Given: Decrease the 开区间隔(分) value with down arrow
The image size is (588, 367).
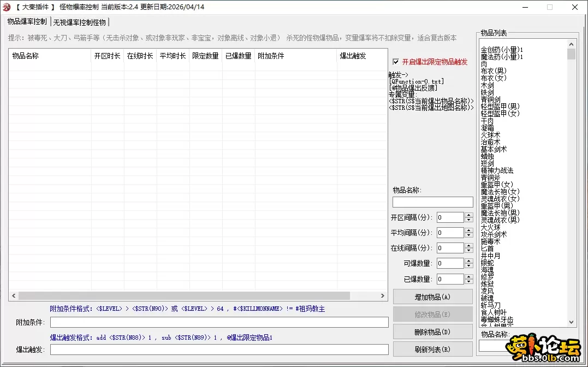Looking at the screenshot, I should [x=469, y=220].
